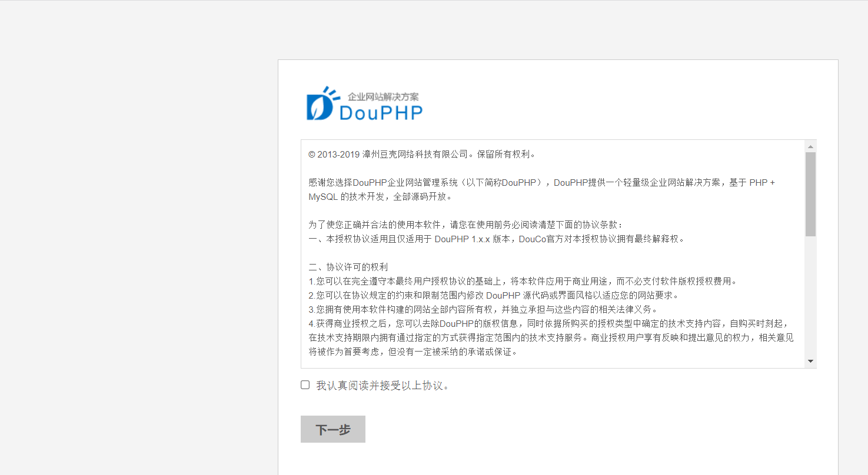Click the line starting 一、本授权协议适用且仅适用于
This screenshot has height=475, width=868.
coord(497,239)
